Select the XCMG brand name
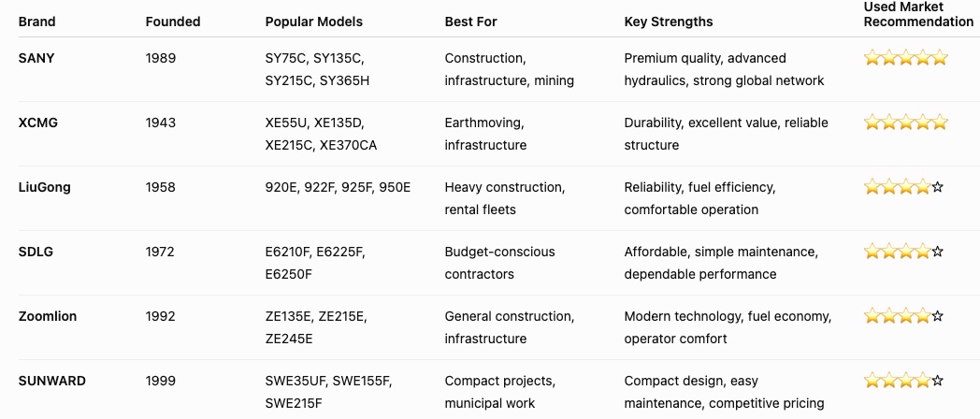Viewport: 980px width, 419px height. 38,123
